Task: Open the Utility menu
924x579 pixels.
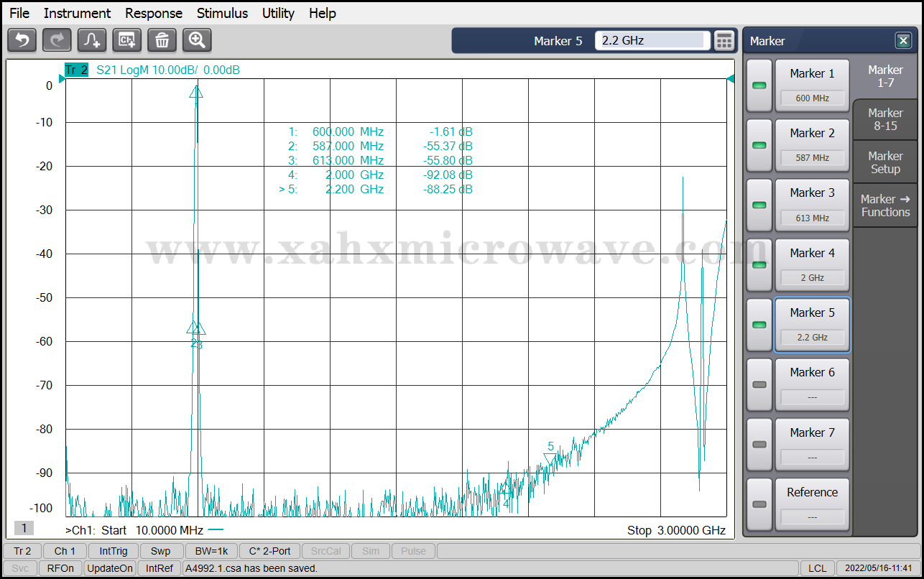Action: [278, 13]
